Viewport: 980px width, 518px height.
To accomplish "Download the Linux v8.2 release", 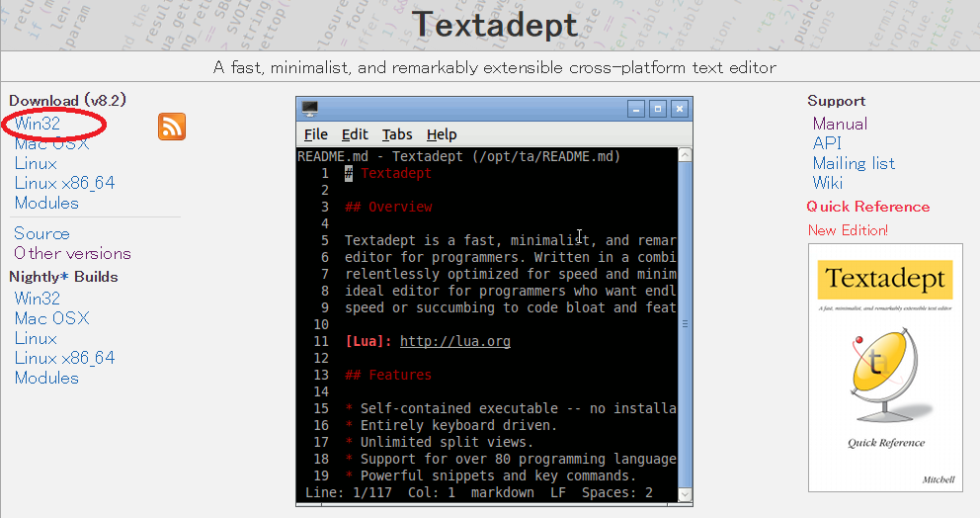I will tap(36, 164).
